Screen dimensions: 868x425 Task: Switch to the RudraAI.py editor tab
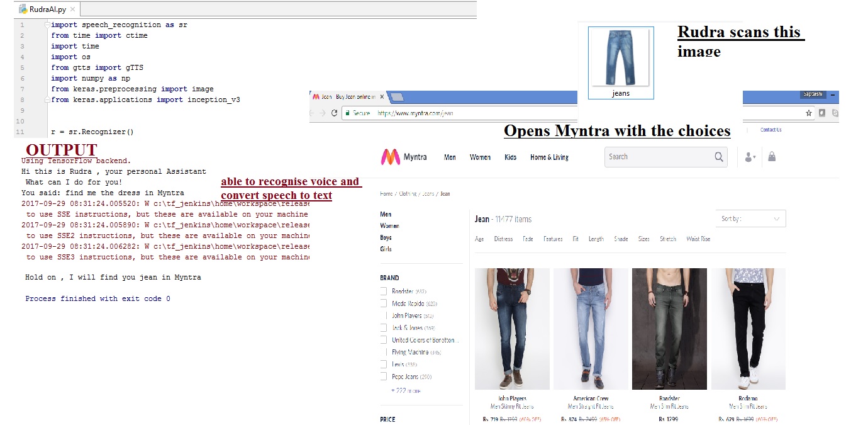(x=48, y=9)
